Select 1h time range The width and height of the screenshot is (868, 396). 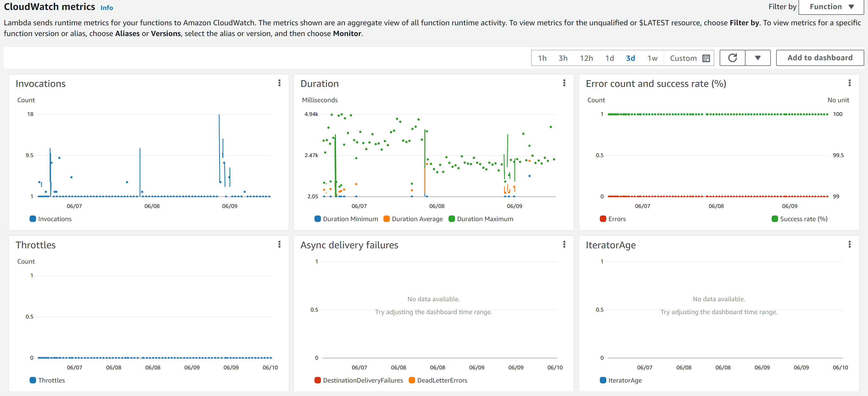(x=542, y=58)
